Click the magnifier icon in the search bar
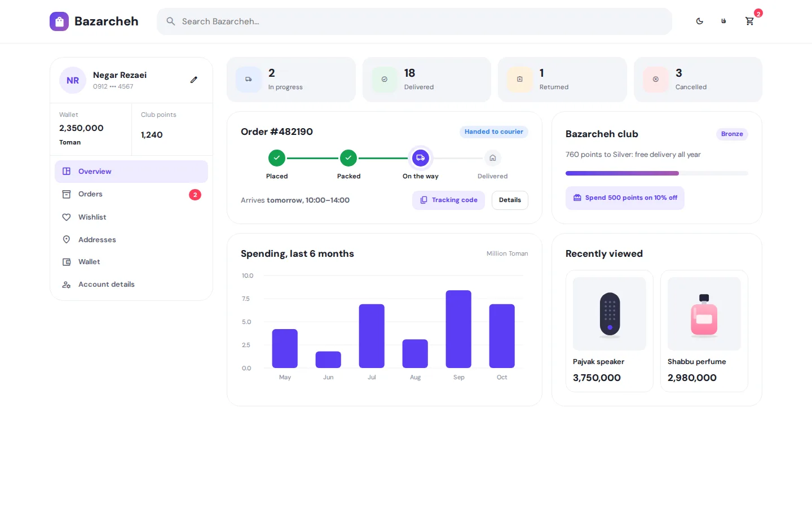 coord(170,21)
